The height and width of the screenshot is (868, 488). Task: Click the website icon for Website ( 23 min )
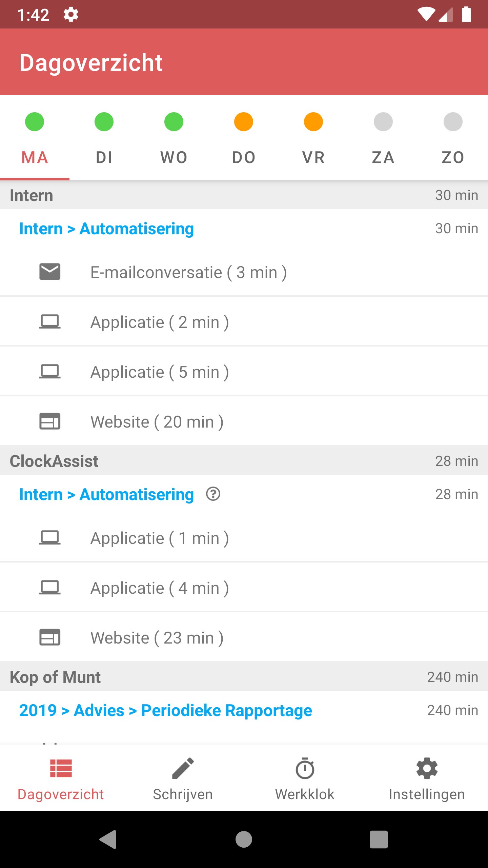coord(50,637)
